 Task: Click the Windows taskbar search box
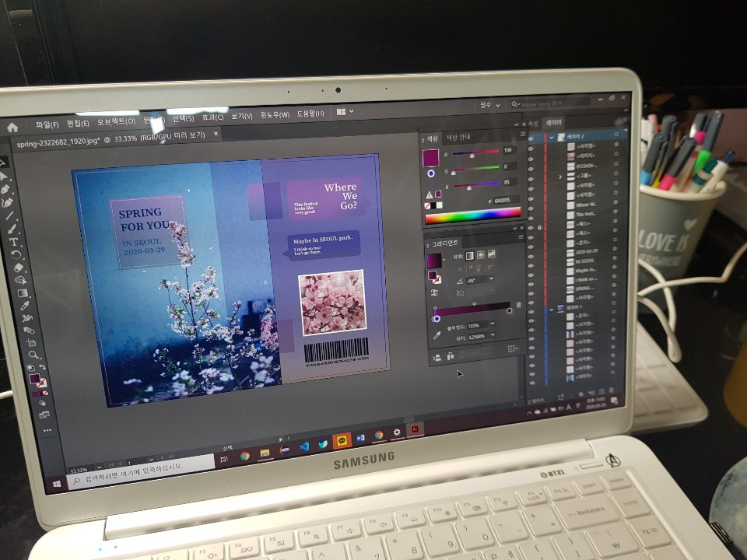(x=141, y=474)
